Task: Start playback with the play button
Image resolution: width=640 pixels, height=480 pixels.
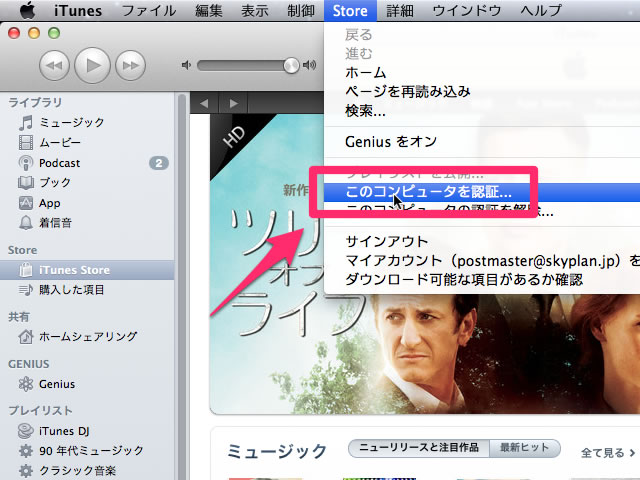Action: point(93,65)
